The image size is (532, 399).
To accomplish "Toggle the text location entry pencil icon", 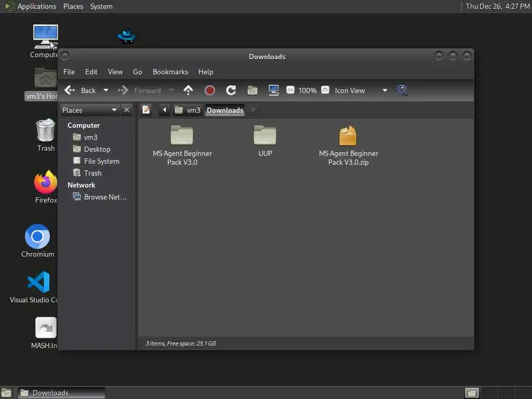I will click(146, 110).
